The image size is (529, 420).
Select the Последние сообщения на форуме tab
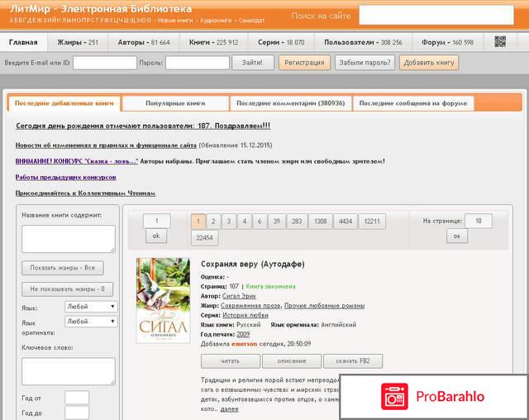(x=413, y=103)
